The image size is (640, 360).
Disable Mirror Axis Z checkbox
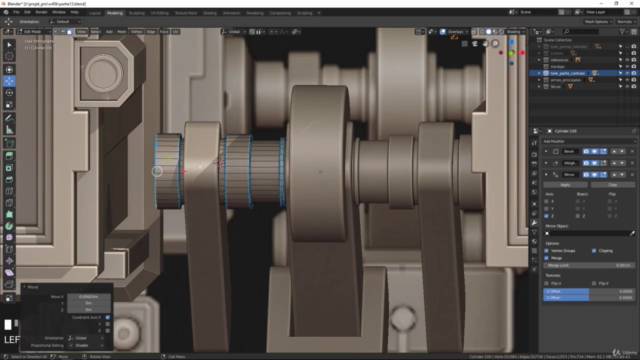click(x=547, y=216)
